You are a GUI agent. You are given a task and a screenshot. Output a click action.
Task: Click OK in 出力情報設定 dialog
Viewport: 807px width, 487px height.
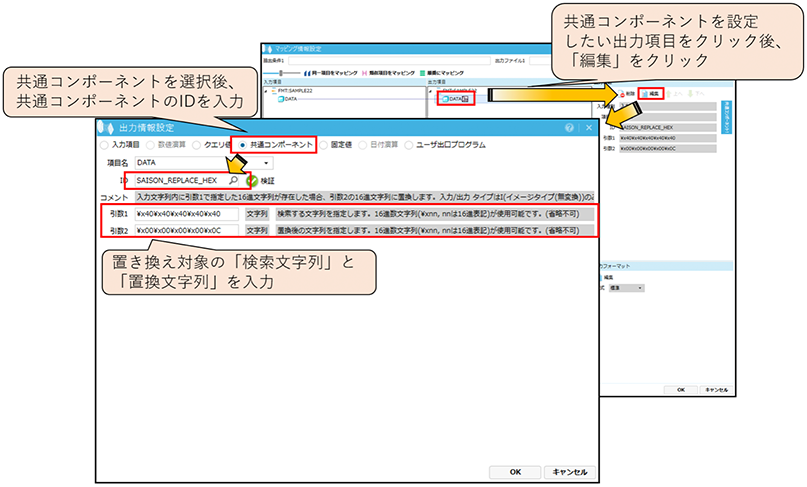(x=515, y=471)
